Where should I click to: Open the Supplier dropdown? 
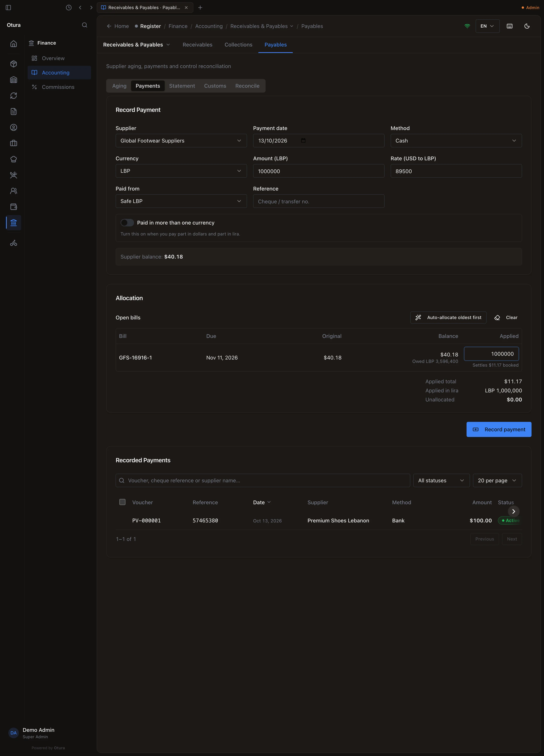pyautogui.click(x=181, y=141)
